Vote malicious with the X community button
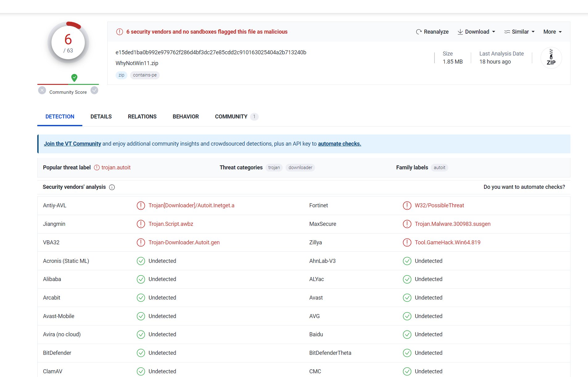 point(42,91)
